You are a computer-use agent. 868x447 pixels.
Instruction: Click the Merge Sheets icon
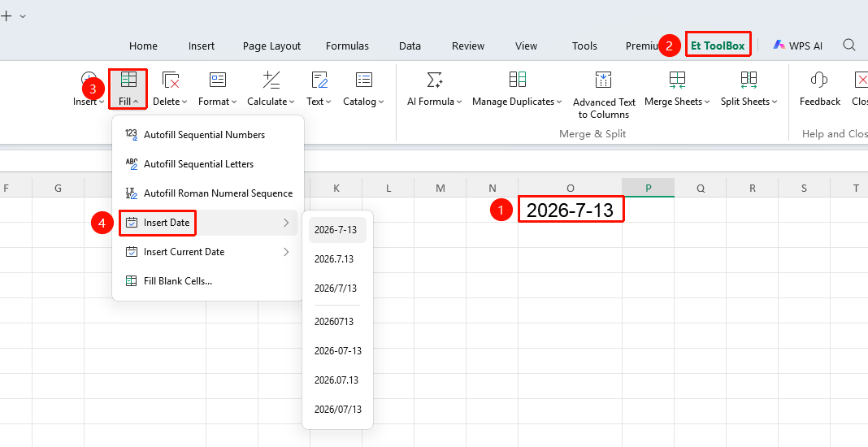[x=677, y=80]
